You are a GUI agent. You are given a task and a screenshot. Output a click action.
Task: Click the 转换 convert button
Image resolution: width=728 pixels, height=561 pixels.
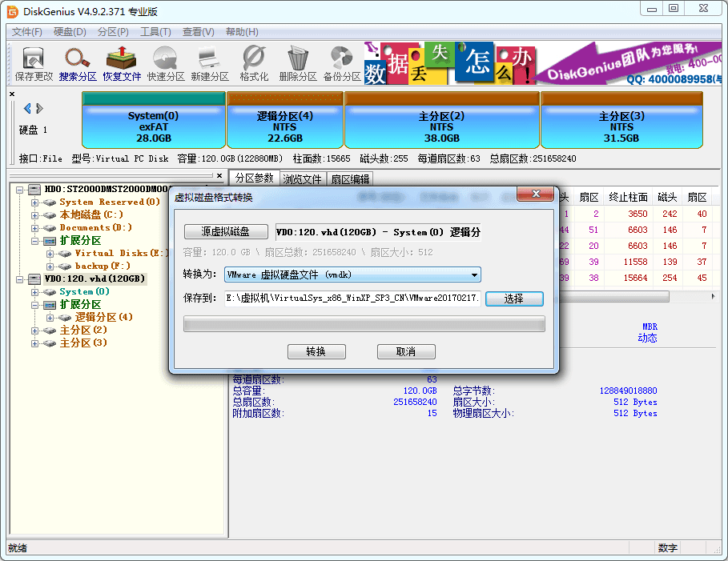(x=316, y=352)
